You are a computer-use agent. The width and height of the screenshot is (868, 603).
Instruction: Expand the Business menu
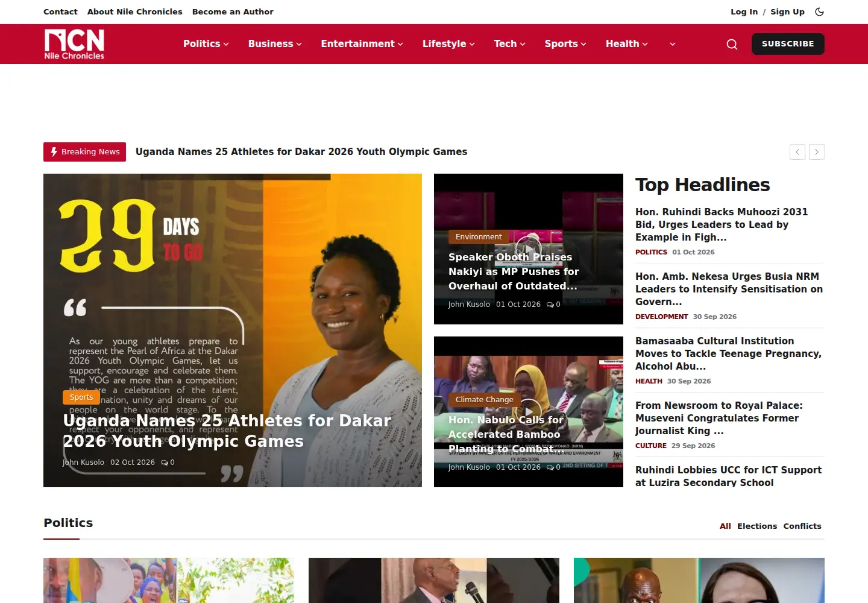pos(275,44)
